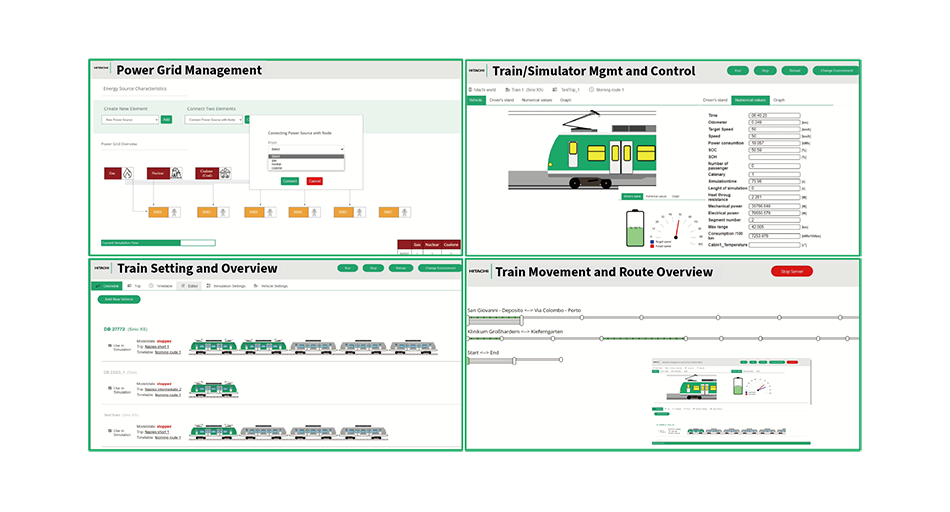The height and width of the screenshot is (512, 950).
Task: Click the Train 1 vehicle icon
Action: (x=507, y=90)
